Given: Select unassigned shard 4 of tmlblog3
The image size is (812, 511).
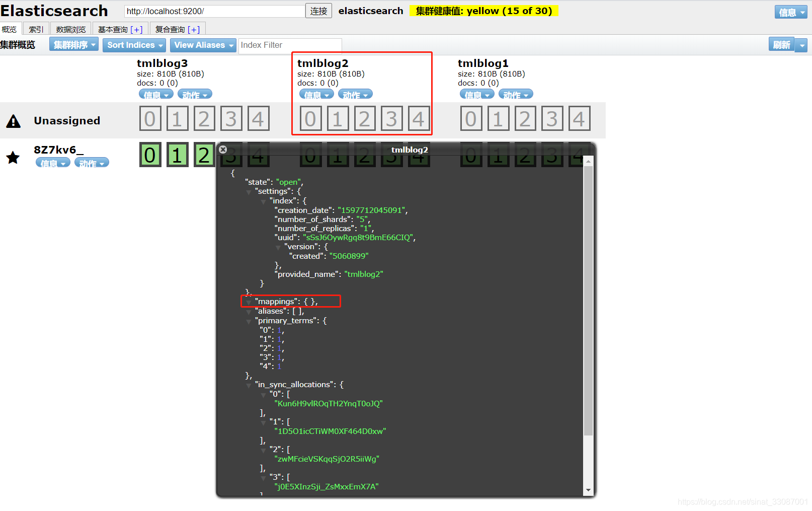Looking at the screenshot, I should pos(258,119).
